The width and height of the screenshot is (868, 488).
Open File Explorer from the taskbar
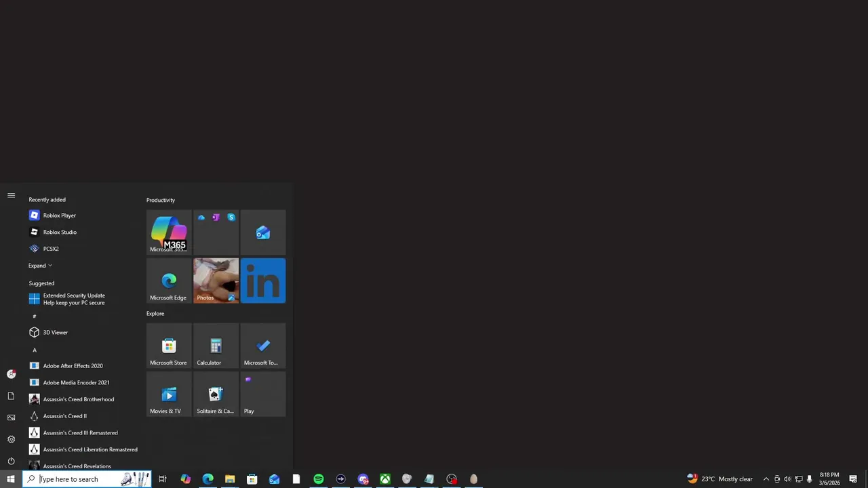pyautogui.click(x=230, y=479)
